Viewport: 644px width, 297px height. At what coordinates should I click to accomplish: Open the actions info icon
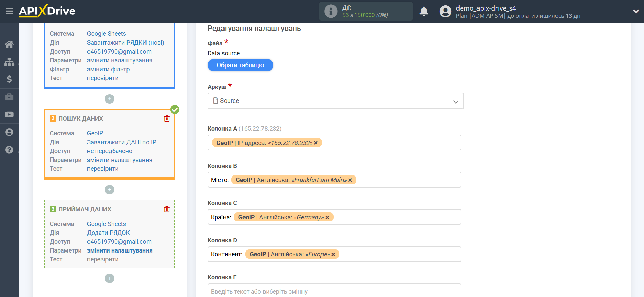pyautogui.click(x=331, y=11)
